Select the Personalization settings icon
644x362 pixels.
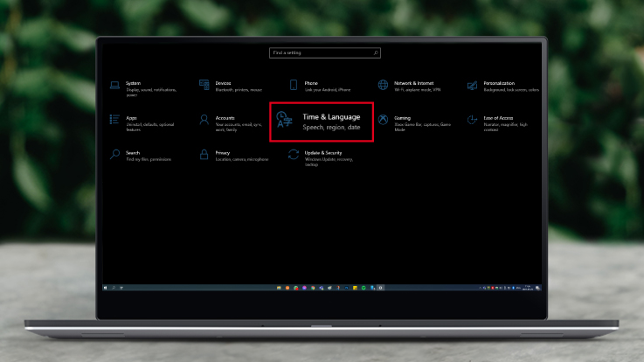pos(472,86)
